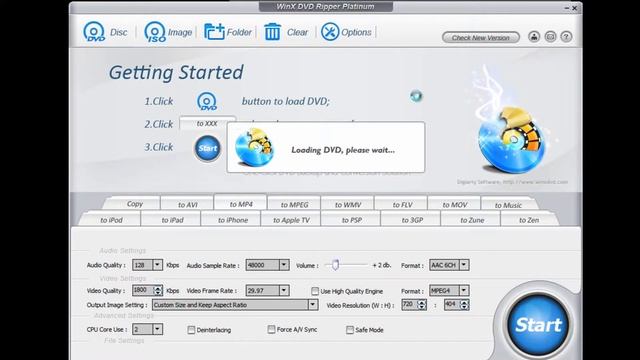Click the 'Loading DVD, please wait...' message
The image size is (640, 360).
coord(343,150)
